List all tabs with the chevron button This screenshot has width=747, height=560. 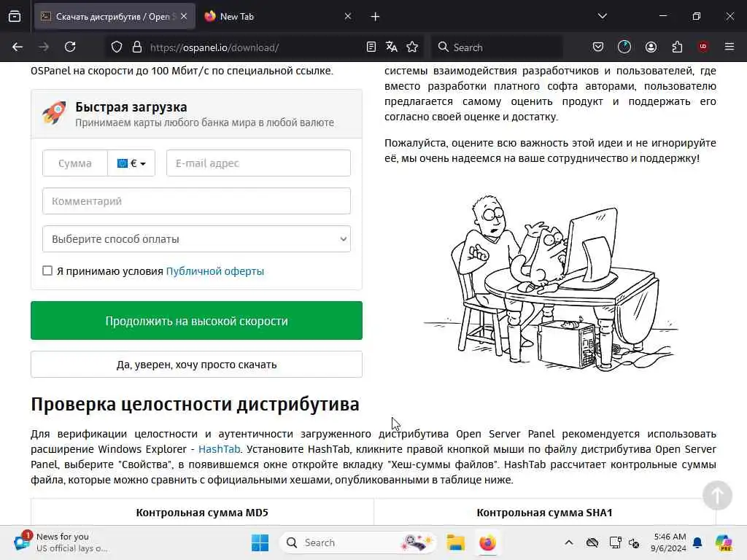coord(602,16)
